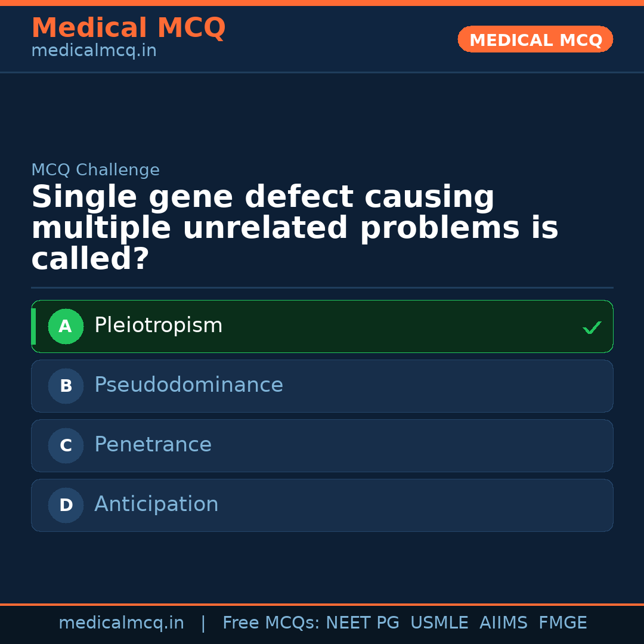
Task: Click the Medical MCQ logo text
Action: point(128,27)
